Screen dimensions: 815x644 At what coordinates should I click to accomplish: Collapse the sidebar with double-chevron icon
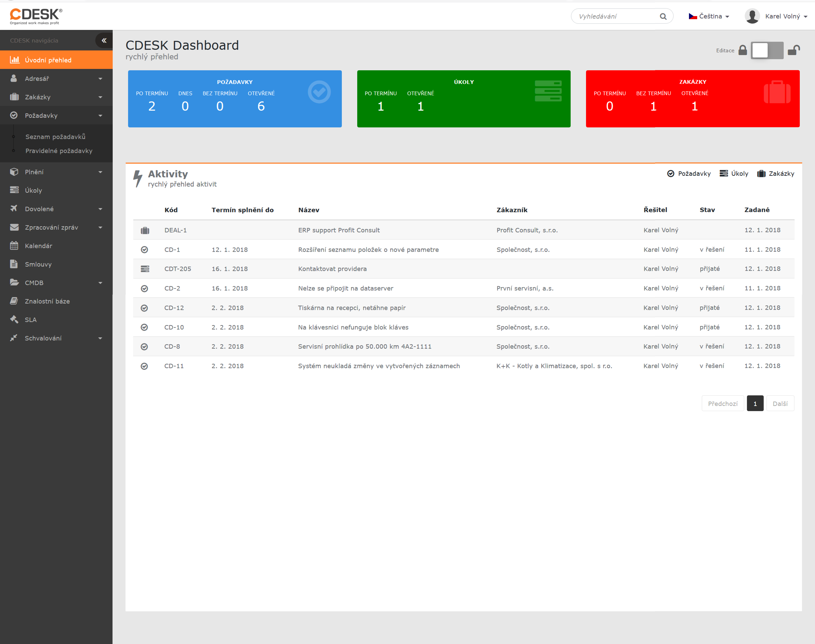click(x=104, y=40)
